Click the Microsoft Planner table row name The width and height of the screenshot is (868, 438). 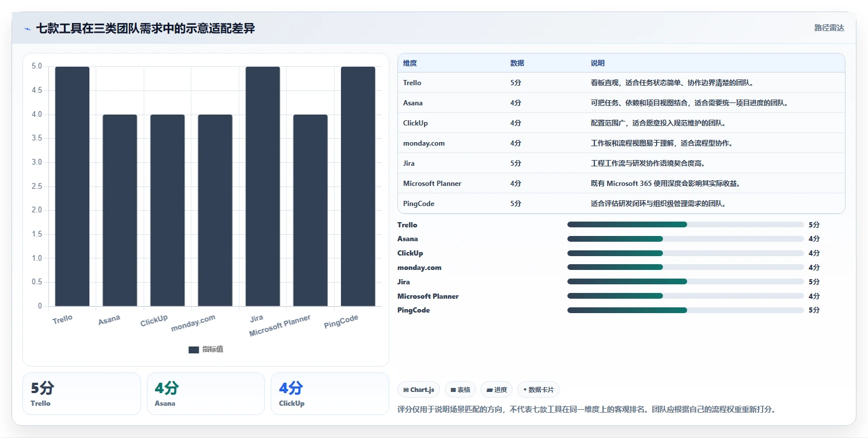432,184
